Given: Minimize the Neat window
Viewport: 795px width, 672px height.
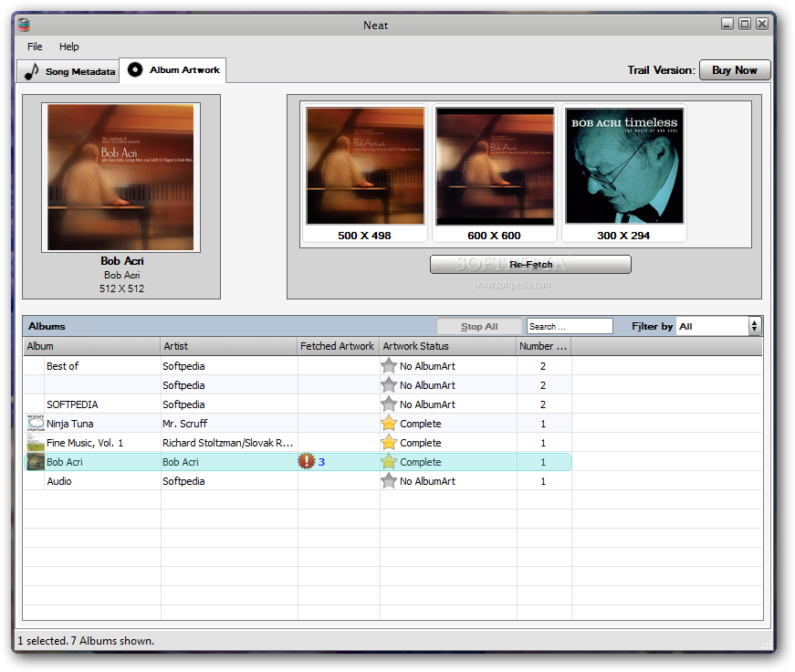Looking at the screenshot, I should pyautogui.click(x=727, y=24).
